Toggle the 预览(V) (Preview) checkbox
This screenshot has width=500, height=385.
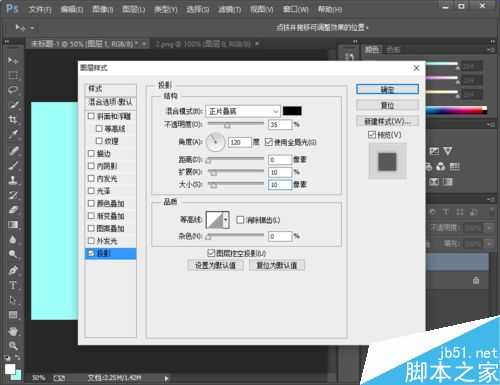(x=372, y=135)
